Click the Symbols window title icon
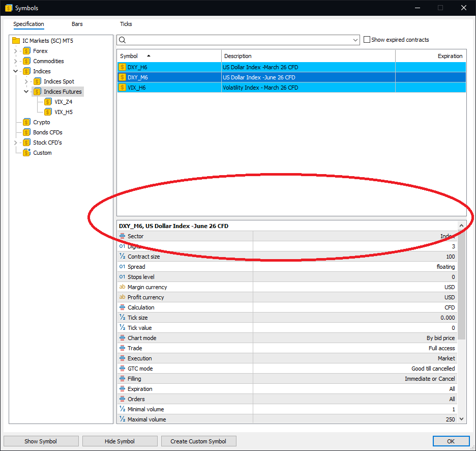Screen dimensions: 476x451 pos(9,8)
